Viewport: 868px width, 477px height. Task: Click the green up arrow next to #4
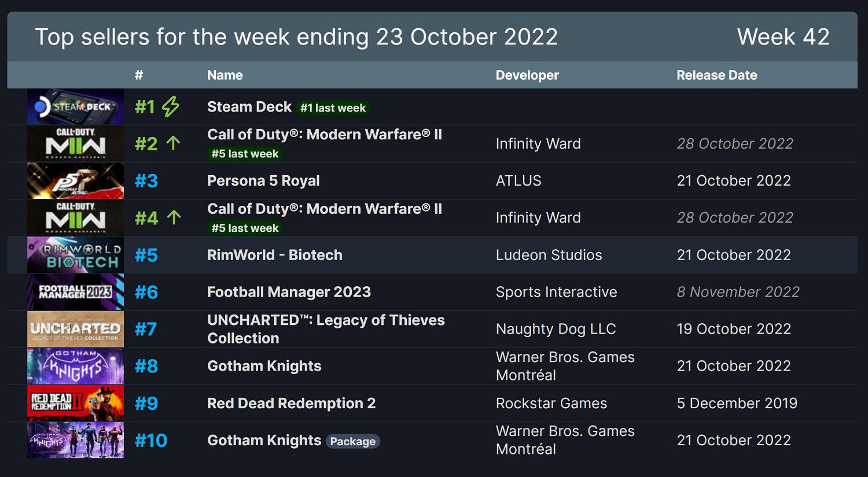(x=174, y=217)
